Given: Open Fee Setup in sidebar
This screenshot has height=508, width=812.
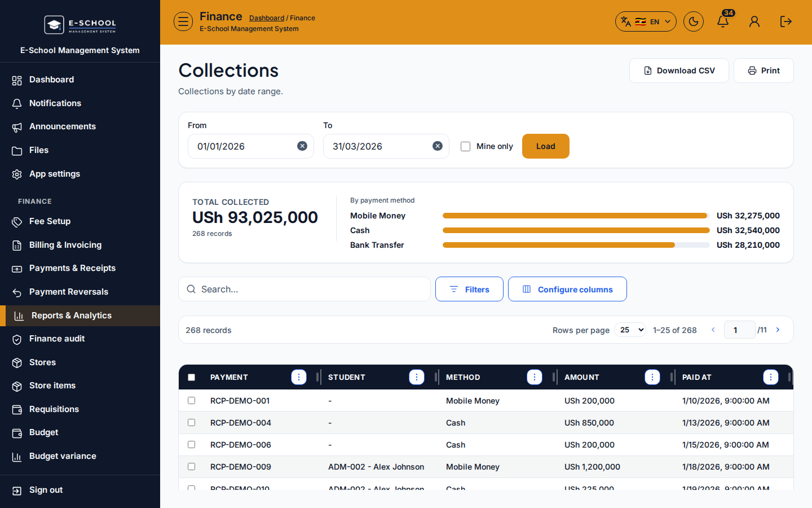Looking at the screenshot, I should click(x=80, y=221).
